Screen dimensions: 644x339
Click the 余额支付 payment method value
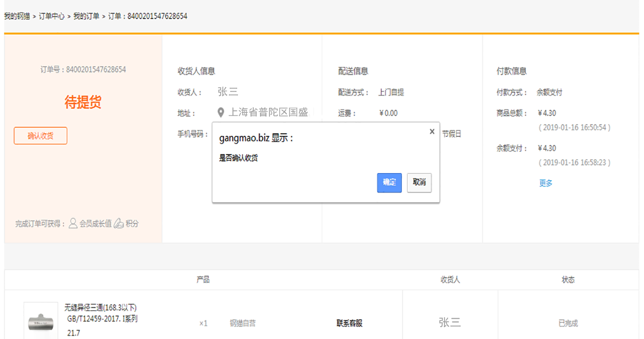pyautogui.click(x=549, y=92)
